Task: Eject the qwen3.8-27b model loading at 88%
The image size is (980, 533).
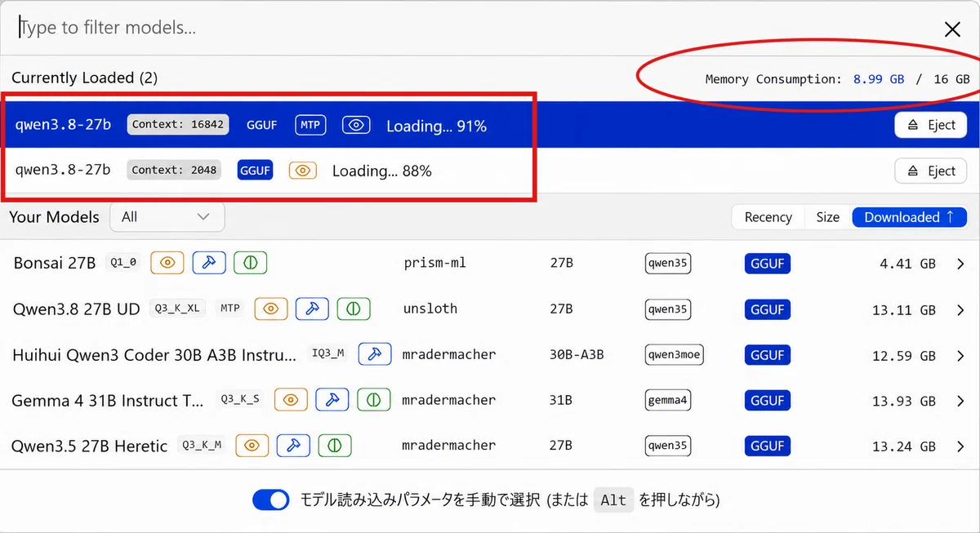Action: coord(931,171)
